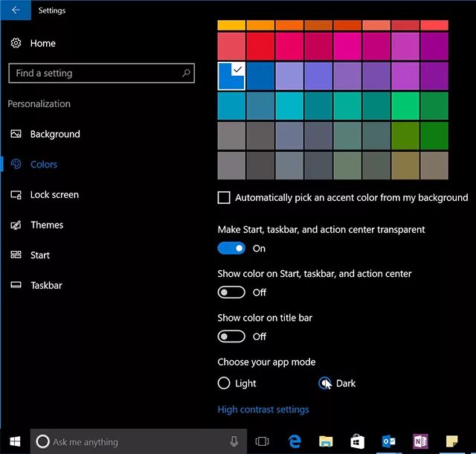The width and height of the screenshot is (476, 454).
Task: Launch Microsoft Edge from the taskbar
Action: coord(295,441)
